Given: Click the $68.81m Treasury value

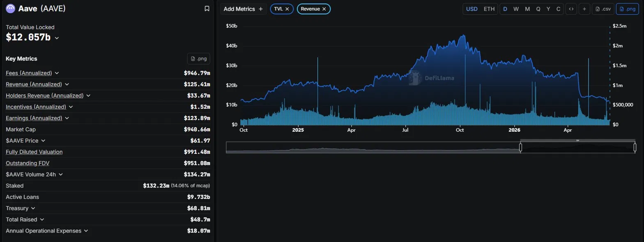Looking at the screenshot, I should 198,208.
